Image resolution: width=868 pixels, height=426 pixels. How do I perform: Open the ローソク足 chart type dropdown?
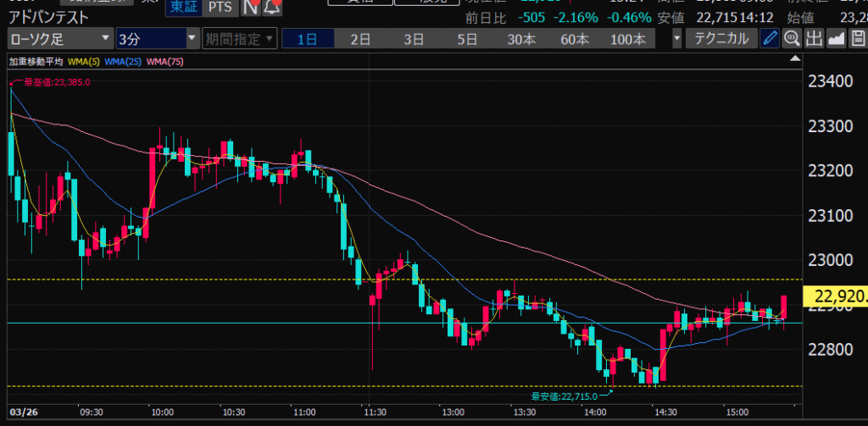point(60,39)
